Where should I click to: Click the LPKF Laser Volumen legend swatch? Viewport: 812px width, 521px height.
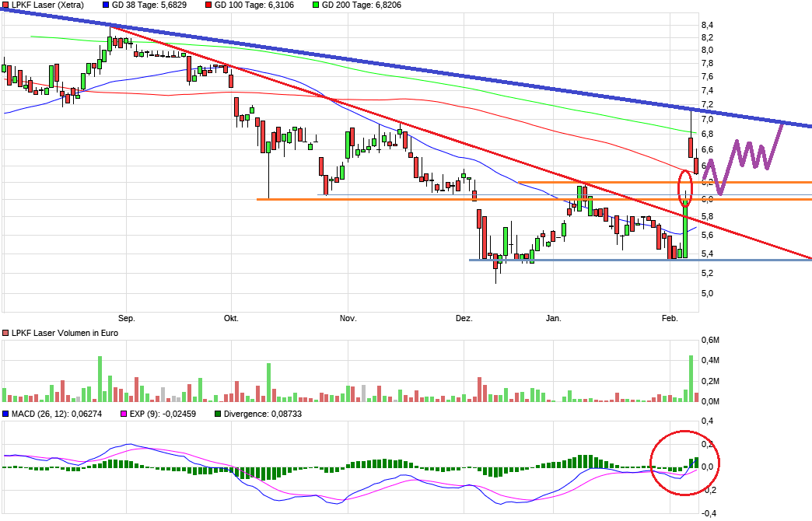point(5,333)
